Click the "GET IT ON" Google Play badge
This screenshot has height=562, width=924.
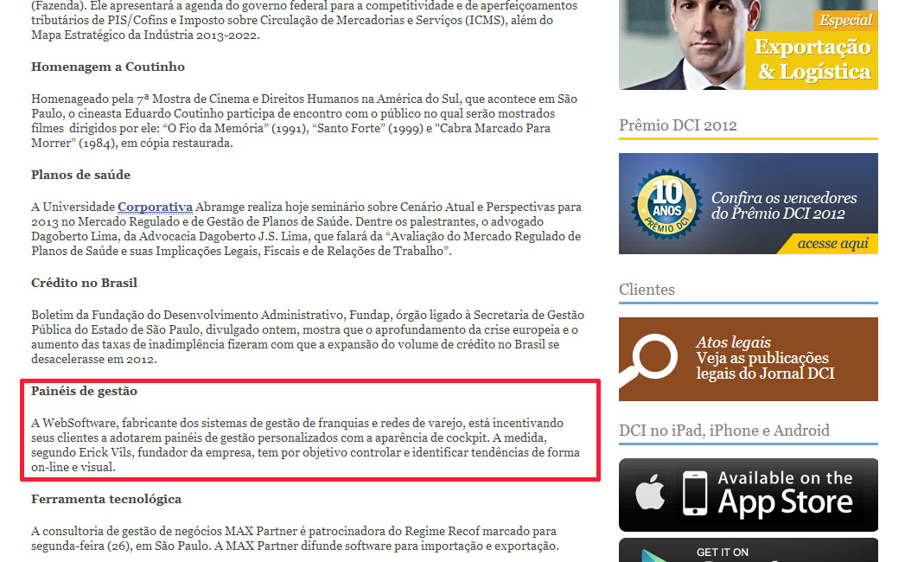click(749, 550)
